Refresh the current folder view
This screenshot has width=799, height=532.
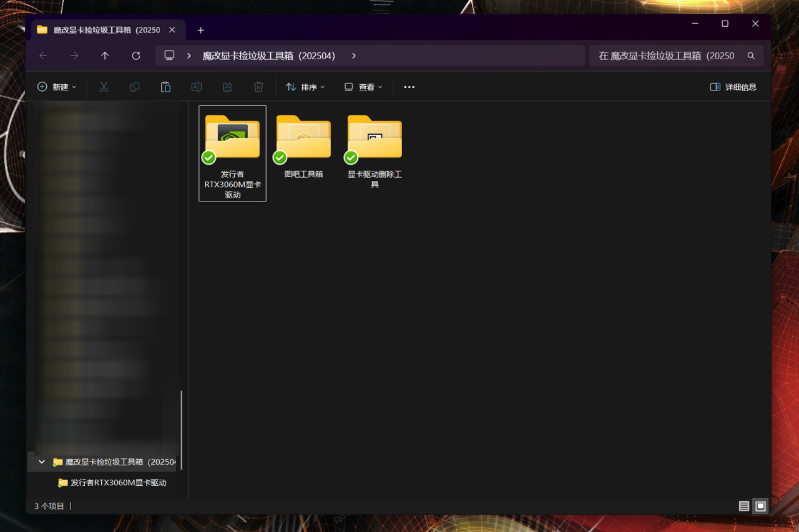[x=136, y=56]
